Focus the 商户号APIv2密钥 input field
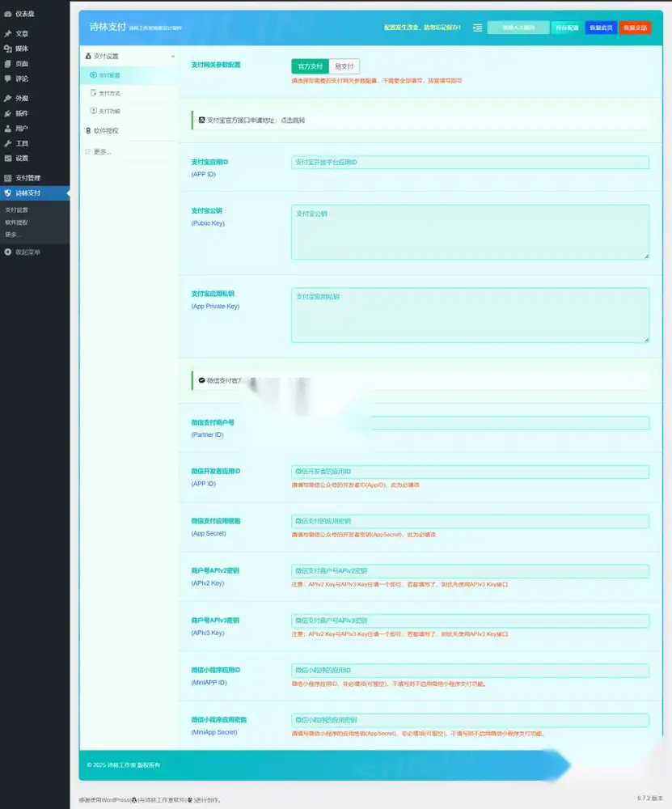This screenshot has width=672, height=809. pyautogui.click(x=470, y=571)
